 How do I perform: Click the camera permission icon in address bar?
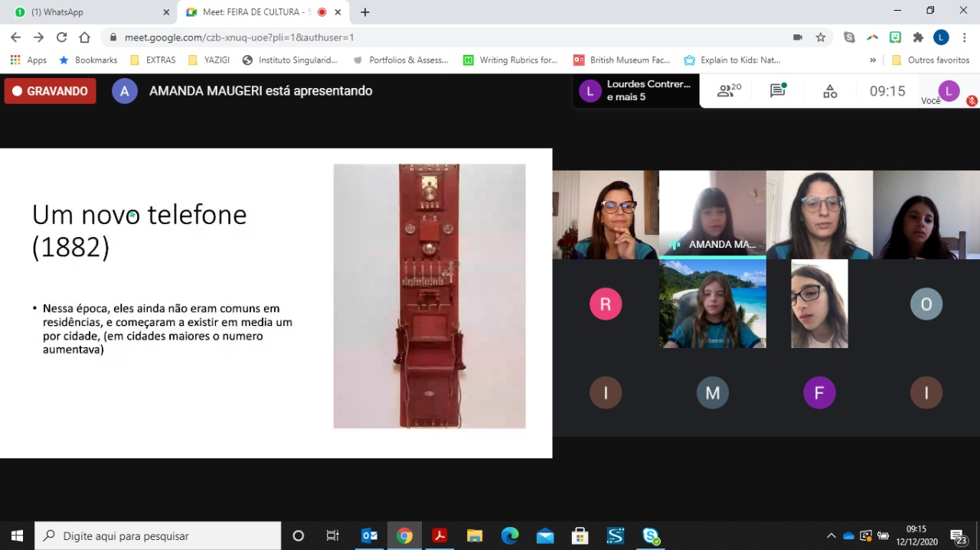(798, 37)
